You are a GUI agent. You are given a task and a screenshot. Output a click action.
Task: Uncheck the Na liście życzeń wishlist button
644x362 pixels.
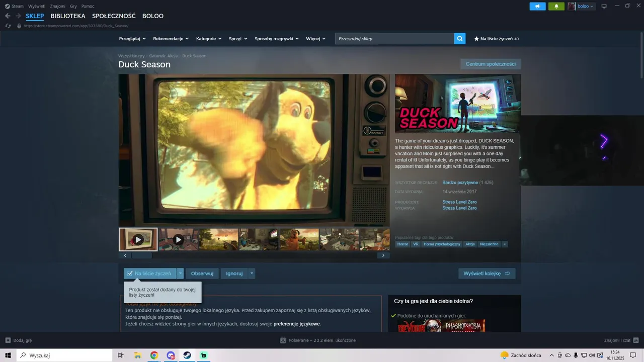tap(150, 274)
